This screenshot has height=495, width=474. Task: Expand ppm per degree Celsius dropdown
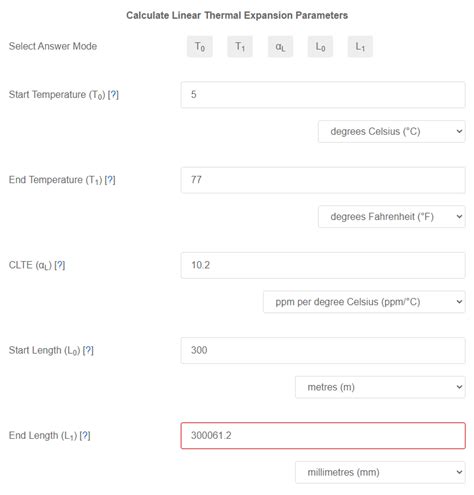[x=364, y=302]
